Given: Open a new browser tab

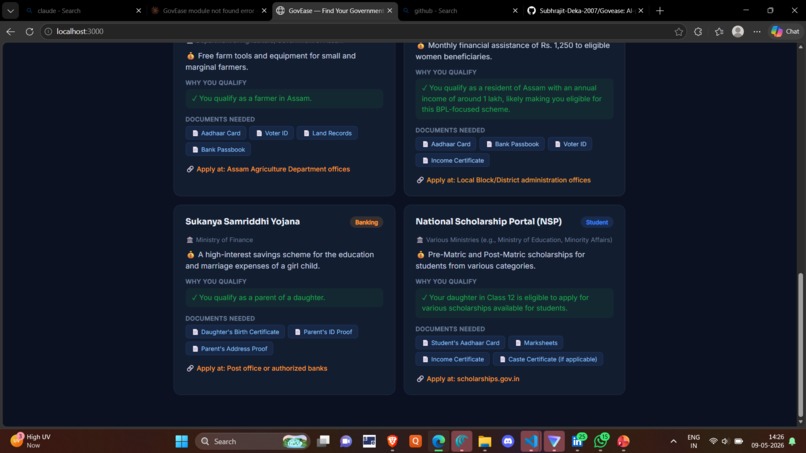Looking at the screenshot, I should [660, 10].
